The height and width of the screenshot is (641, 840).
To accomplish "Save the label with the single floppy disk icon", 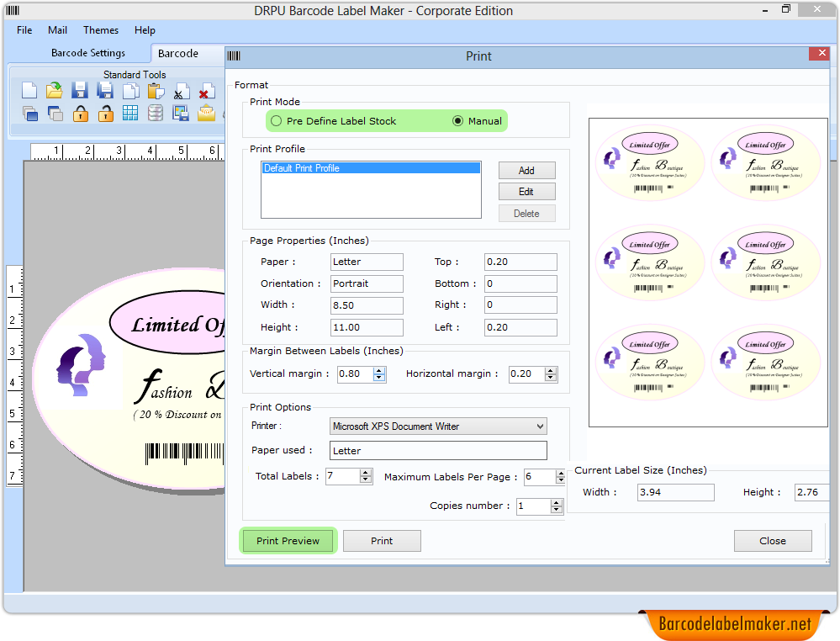I will pos(80,91).
